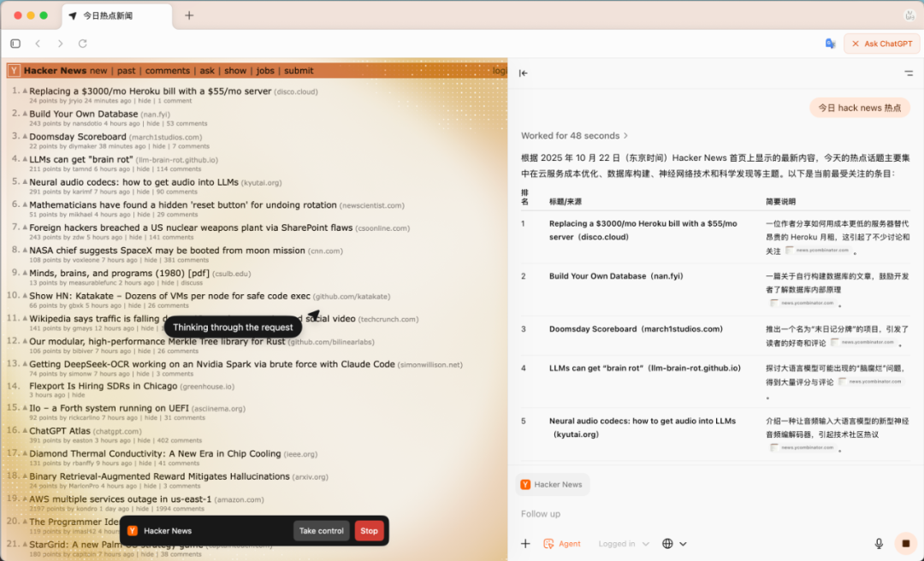Click the "Take control" button

321,531
